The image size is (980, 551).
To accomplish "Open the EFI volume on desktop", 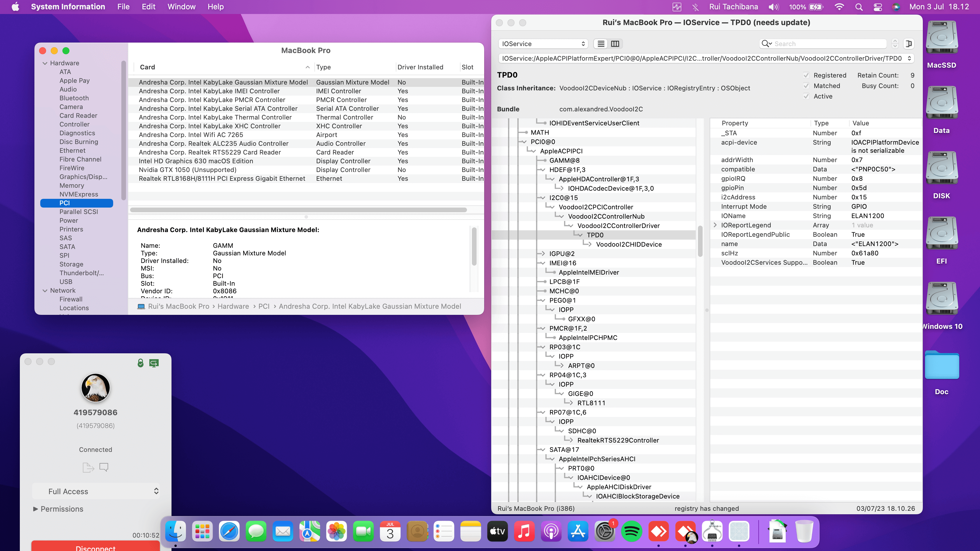I will tap(942, 240).
